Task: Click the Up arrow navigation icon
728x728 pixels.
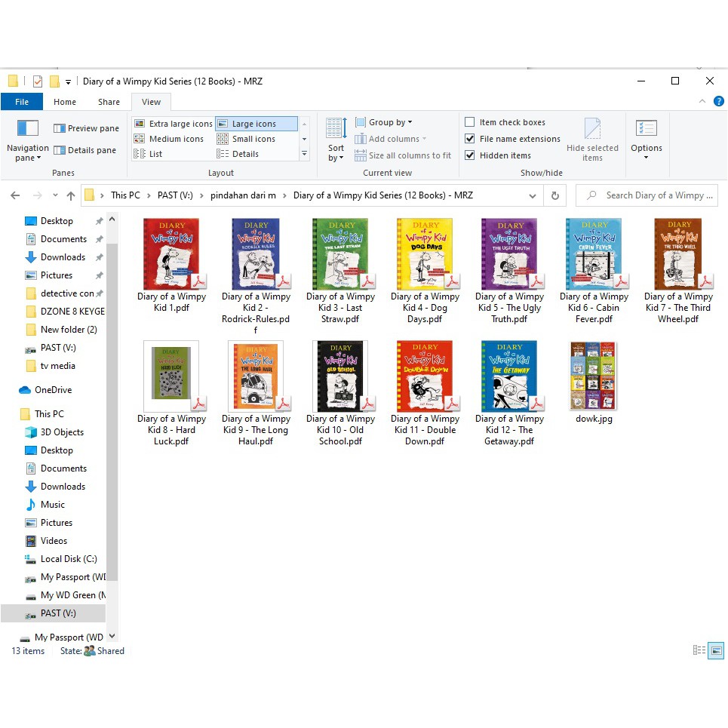Action: pos(71,195)
